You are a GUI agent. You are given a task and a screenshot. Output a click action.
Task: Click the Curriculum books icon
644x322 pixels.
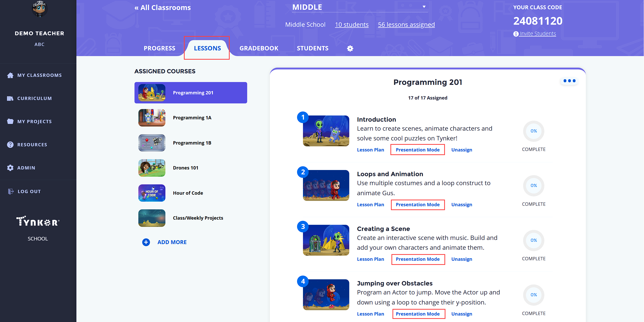[10, 98]
